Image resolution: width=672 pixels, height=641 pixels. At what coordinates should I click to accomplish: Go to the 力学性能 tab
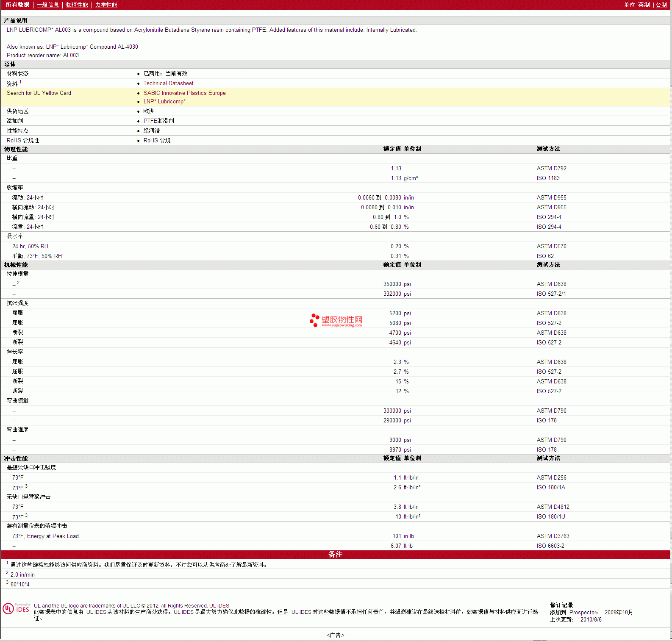106,5
